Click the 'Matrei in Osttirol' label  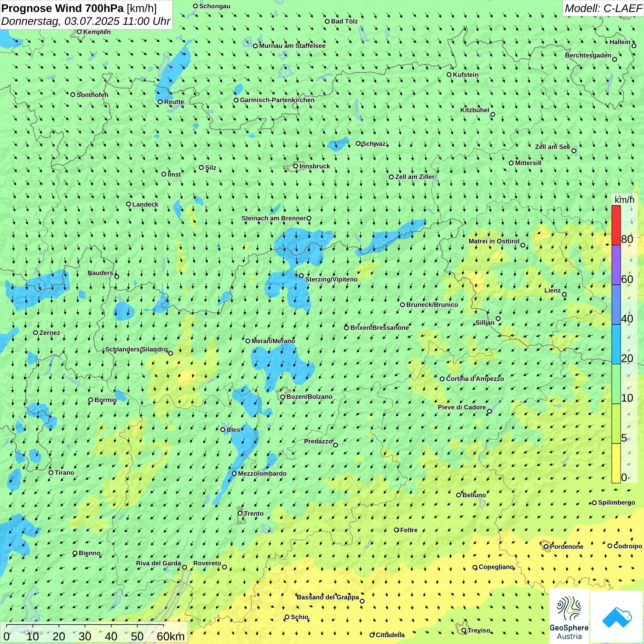(x=494, y=241)
